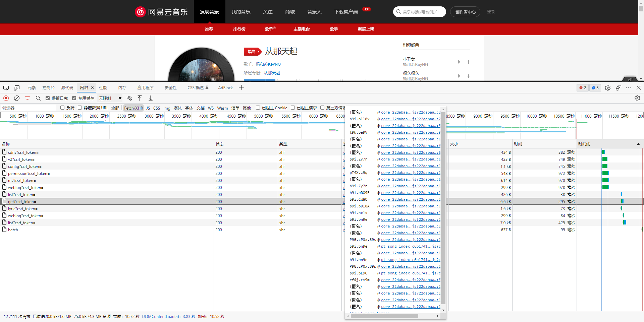Click the 登录 link

[x=491, y=12]
